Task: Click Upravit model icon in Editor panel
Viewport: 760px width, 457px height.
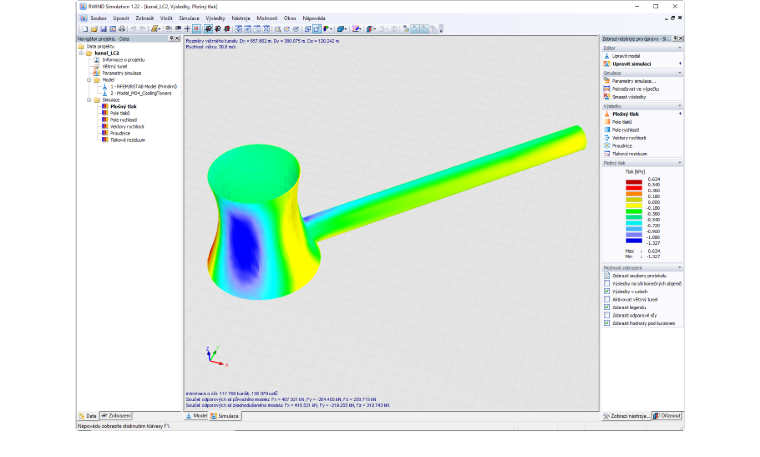Action: pyautogui.click(x=607, y=56)
